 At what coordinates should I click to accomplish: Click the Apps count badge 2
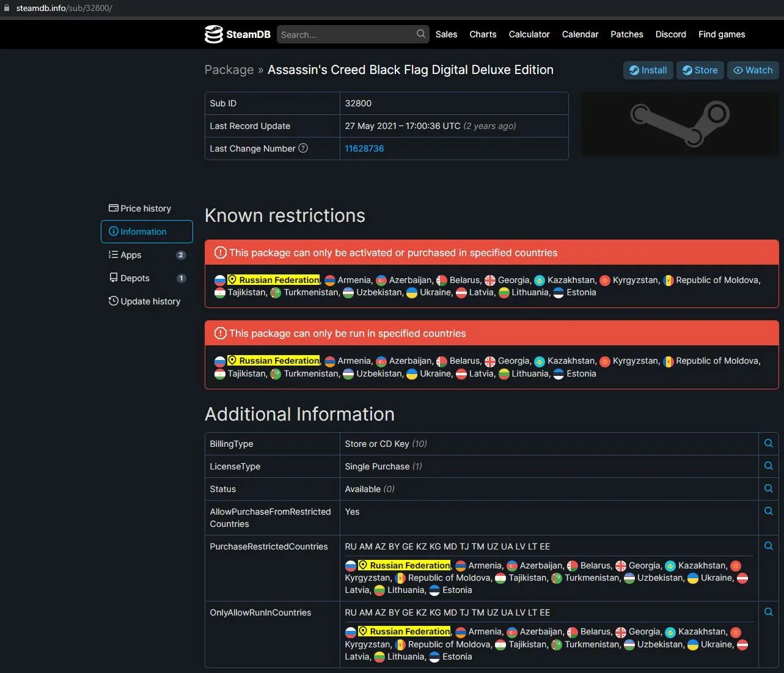[181, 255]
